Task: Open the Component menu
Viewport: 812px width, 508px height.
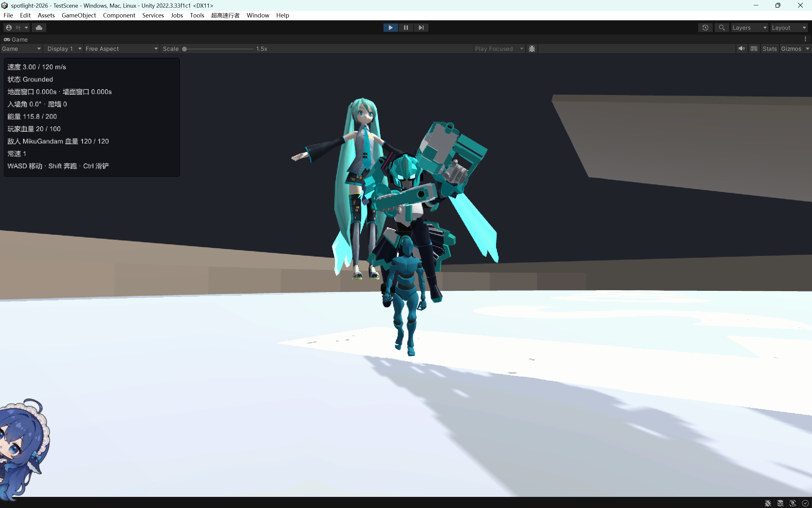Action: click(x=119, y=16)
